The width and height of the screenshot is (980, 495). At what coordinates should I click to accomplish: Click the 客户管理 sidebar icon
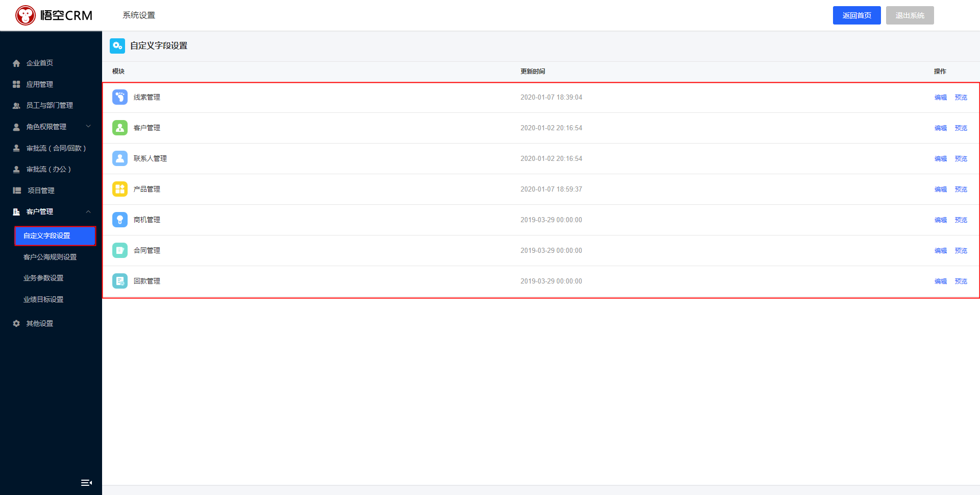[16, 211]
